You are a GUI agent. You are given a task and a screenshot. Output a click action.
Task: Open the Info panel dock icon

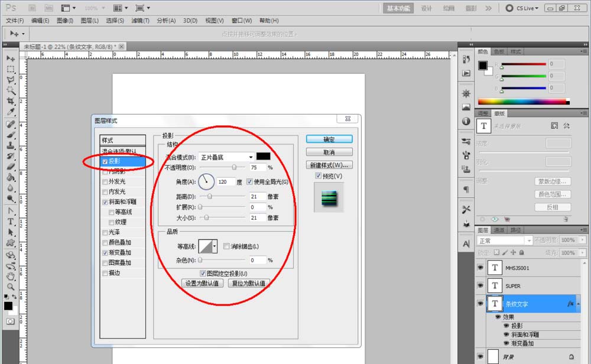tap(466, 121)
